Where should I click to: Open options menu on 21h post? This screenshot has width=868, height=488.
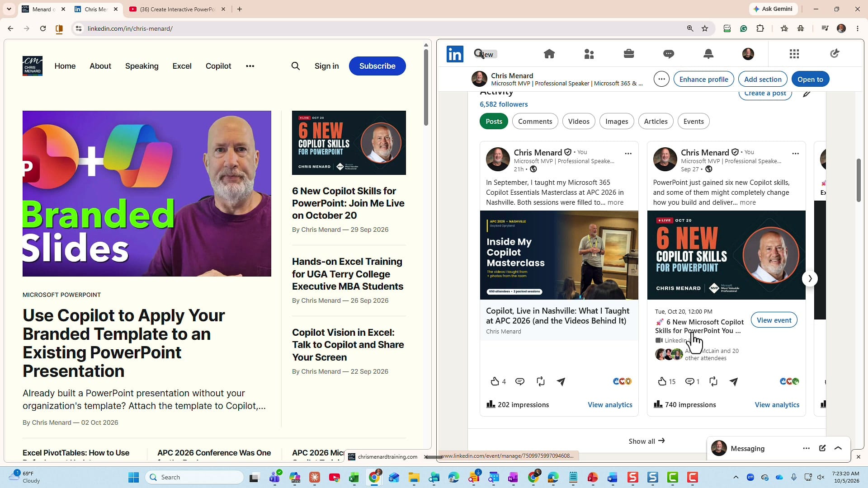click(x=628, y=154)
